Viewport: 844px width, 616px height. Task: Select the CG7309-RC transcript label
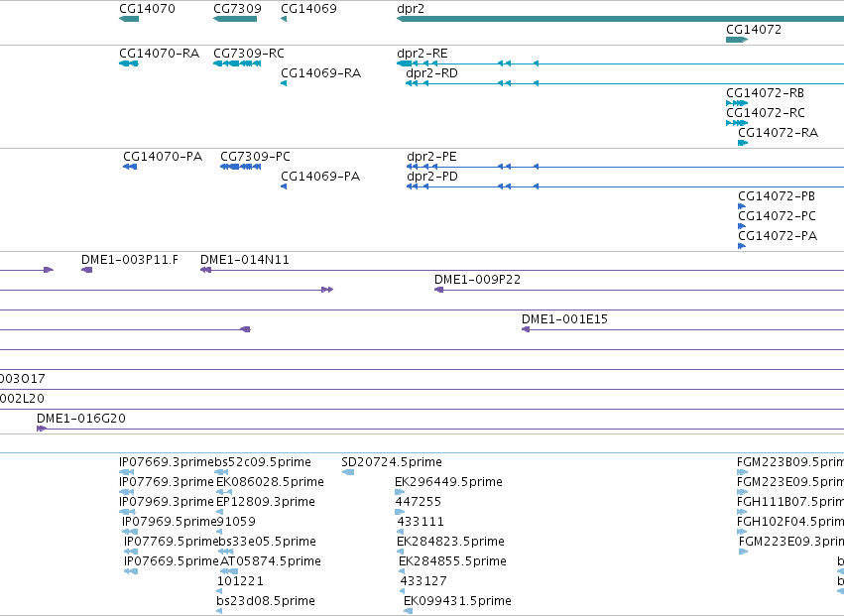pos(249,54)
